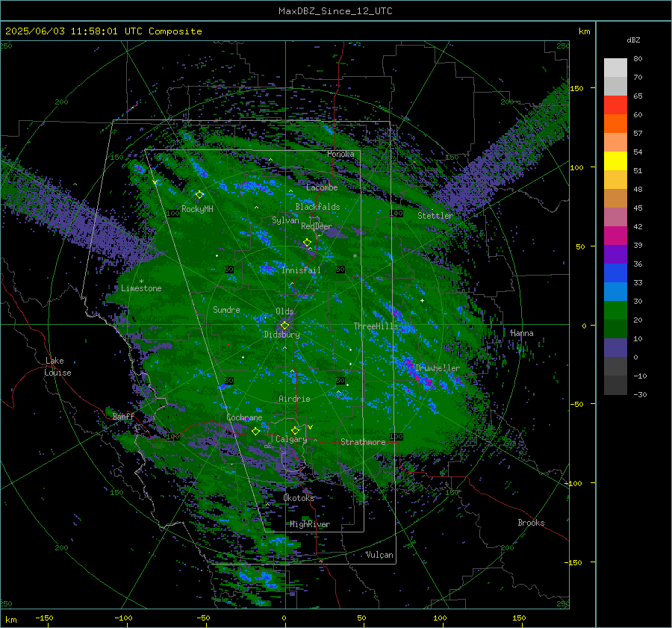Click the -150 tick label on the bottom axis
The image size is (672, 628).
44,618
